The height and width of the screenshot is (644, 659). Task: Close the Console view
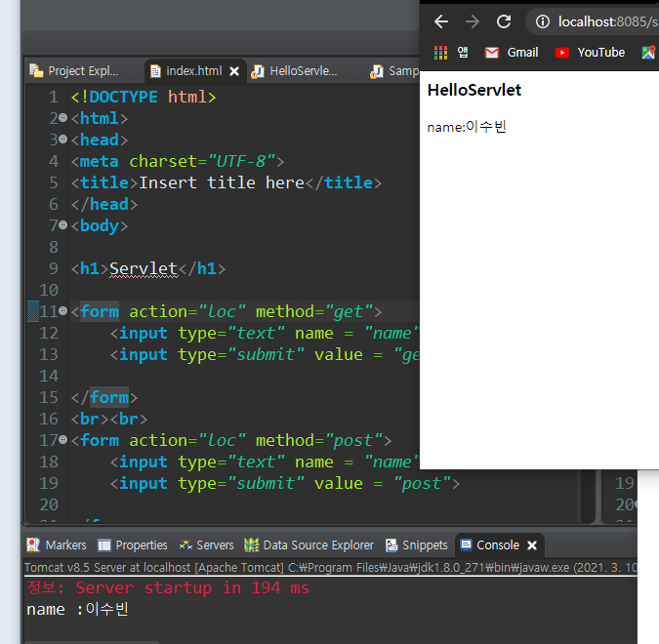click(532, 545)
